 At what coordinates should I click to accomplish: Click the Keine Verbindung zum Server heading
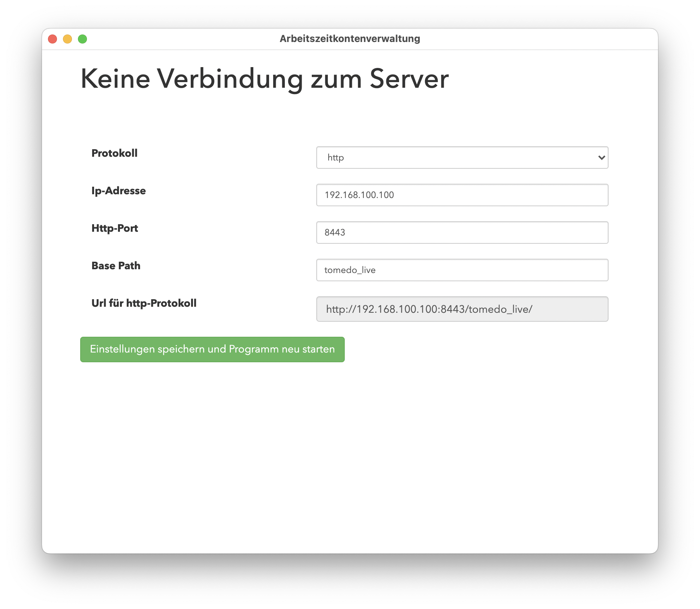point(265,79)
